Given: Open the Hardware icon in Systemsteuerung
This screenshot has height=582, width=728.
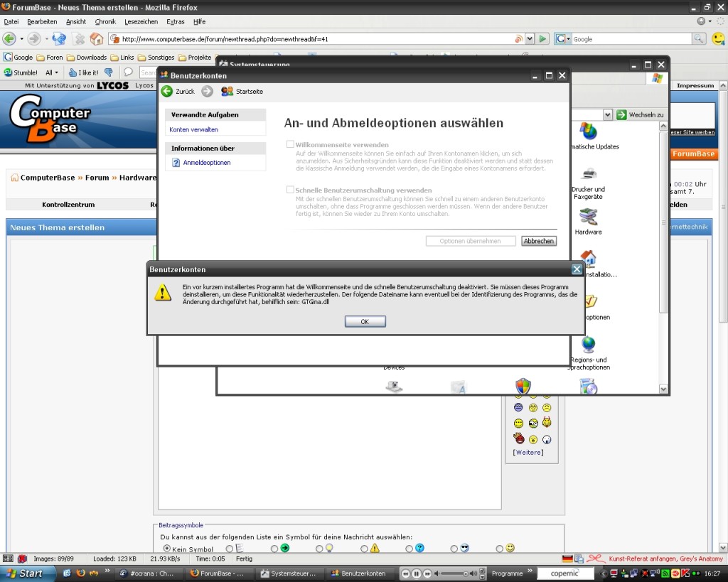Looking at the screenshot, I should coord(588,222).
